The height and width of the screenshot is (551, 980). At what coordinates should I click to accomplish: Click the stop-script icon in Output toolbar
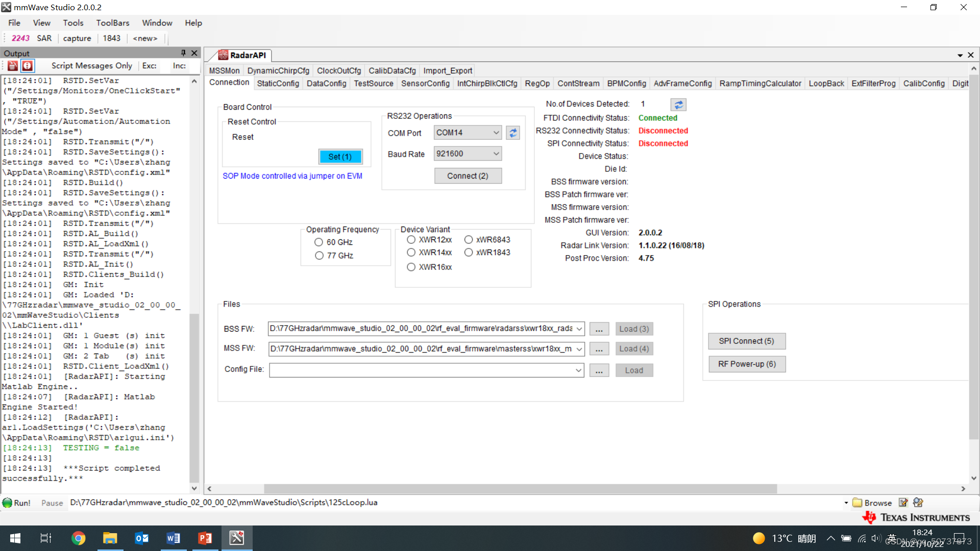28,66
